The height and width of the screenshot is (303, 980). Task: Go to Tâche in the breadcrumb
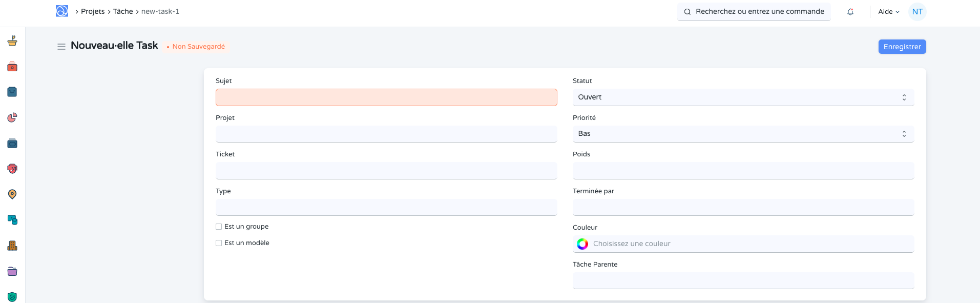(123, 11)
